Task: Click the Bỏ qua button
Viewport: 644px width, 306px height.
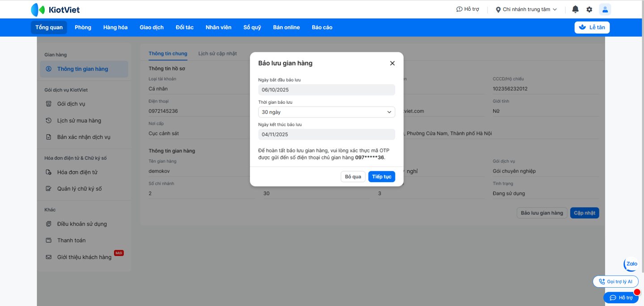Action: (x=353, y=177)
